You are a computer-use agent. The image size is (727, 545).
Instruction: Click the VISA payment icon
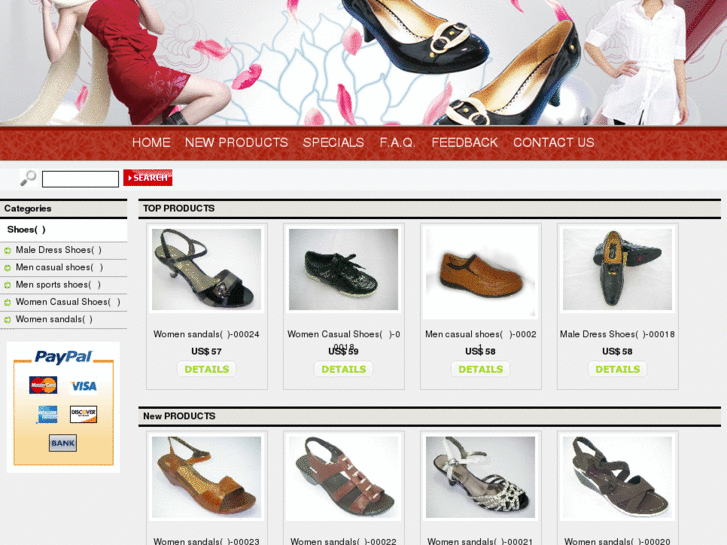(x=84, y=386)
